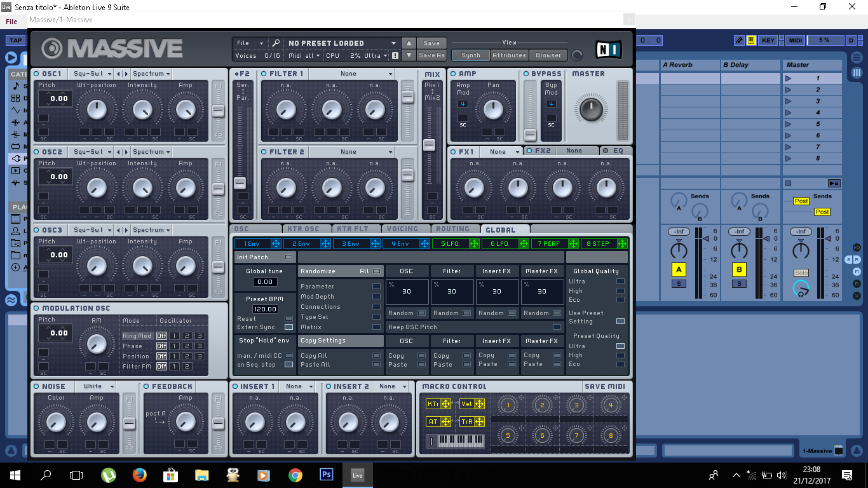Viewport: 868px width, 488px height.
Task: Toggle the Noise section on/off
Action: pos(36,386)
